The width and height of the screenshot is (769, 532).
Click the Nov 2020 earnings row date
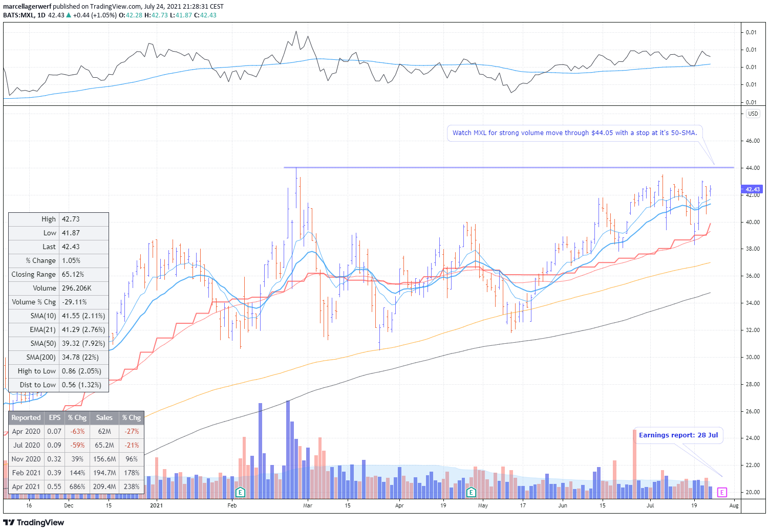(x=26, y=459)
